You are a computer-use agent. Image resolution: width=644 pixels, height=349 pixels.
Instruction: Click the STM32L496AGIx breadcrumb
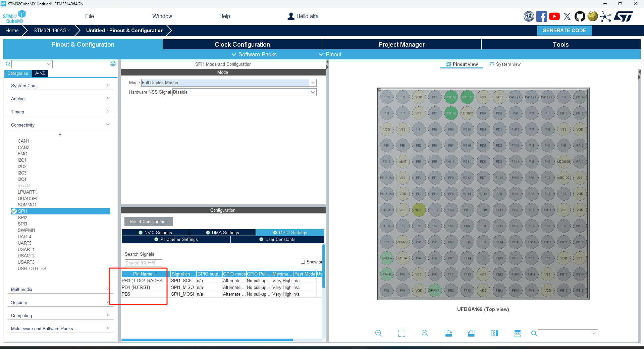point(52,30)
